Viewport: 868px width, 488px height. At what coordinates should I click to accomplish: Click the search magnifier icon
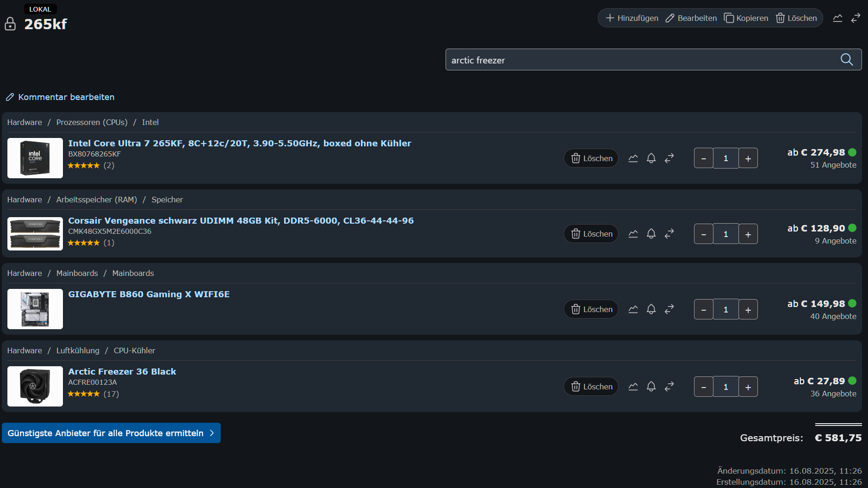click(x=847, y=60)
